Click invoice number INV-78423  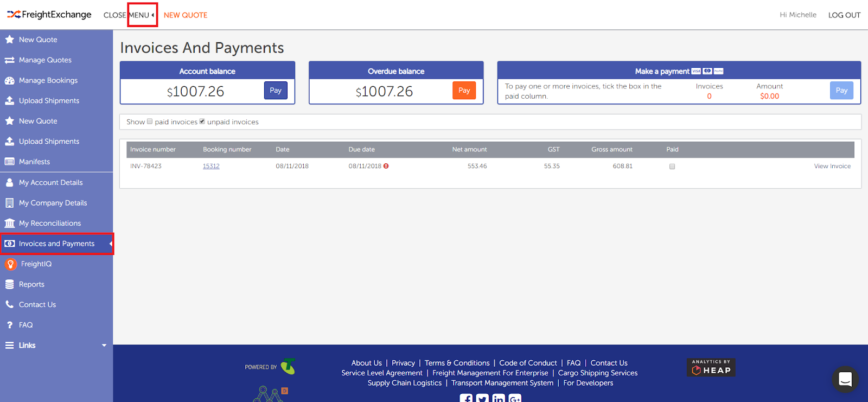pyautogui.click(x=146, y=166)
